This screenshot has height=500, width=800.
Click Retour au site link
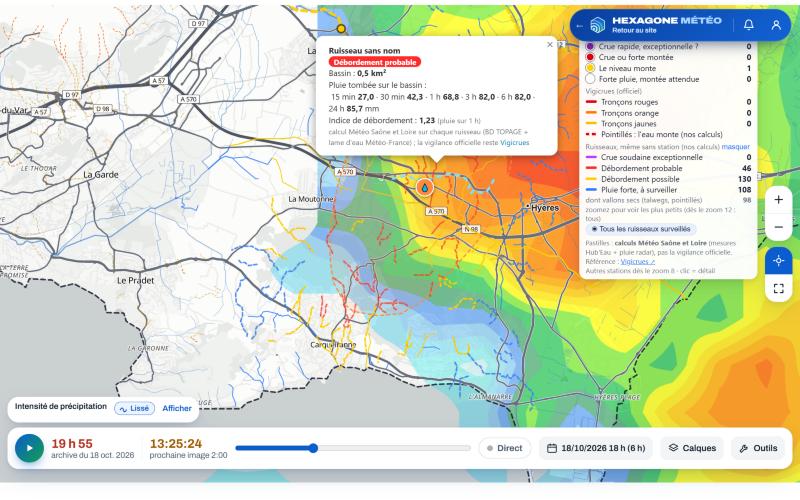634,31
